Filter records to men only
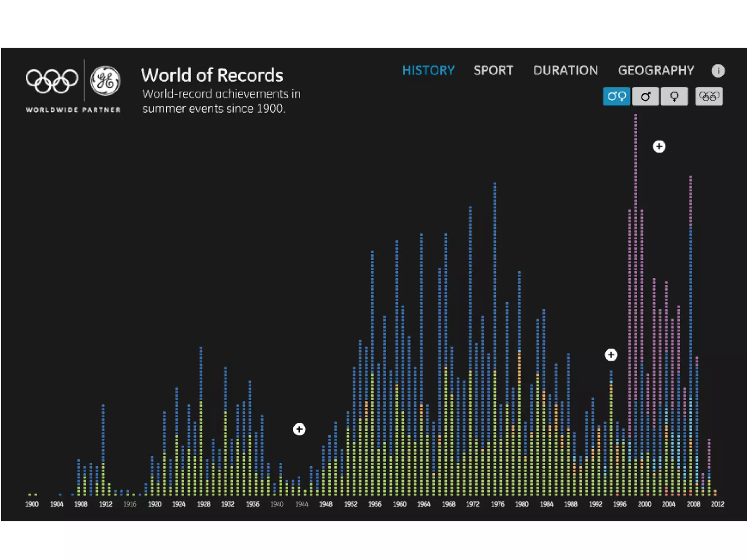The height and width of the screenshot is (560, 747). [645, 97]
